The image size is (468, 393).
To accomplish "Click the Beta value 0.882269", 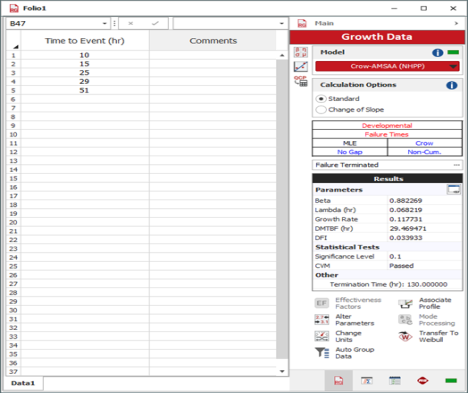I will [x=406, y=201].
